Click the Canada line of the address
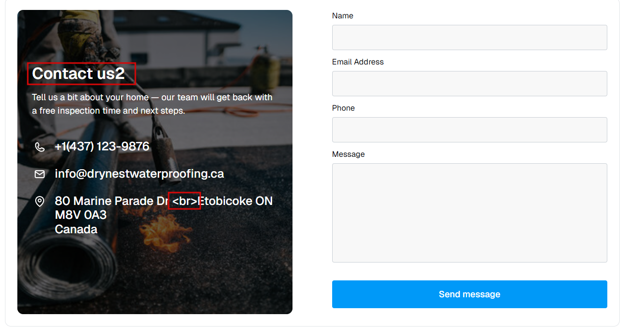 (76, 229)
